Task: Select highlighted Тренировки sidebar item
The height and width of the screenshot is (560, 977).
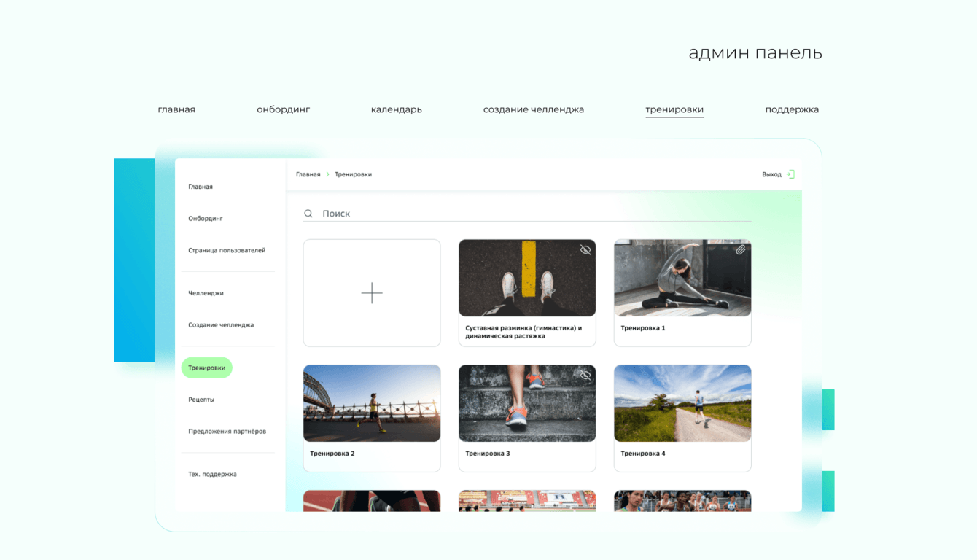Action: pos(207,367)
